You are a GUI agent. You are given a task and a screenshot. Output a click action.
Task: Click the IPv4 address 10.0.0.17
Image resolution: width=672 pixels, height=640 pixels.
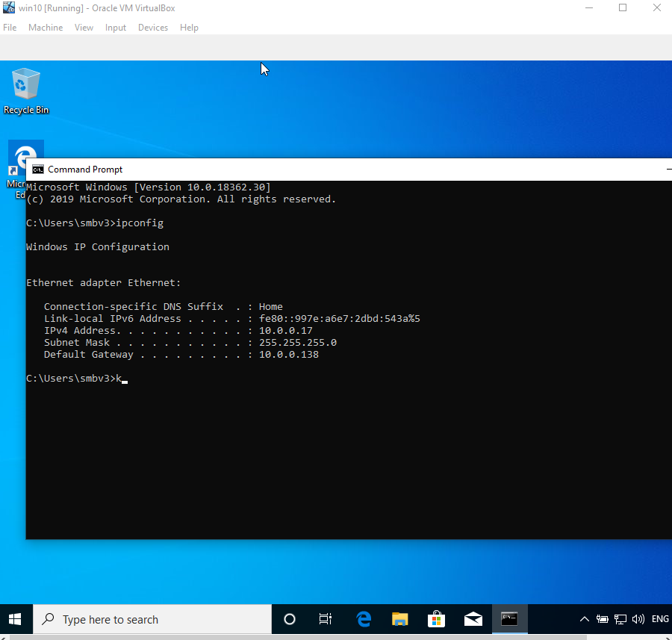pyautogui.click(x=285, y=331)
